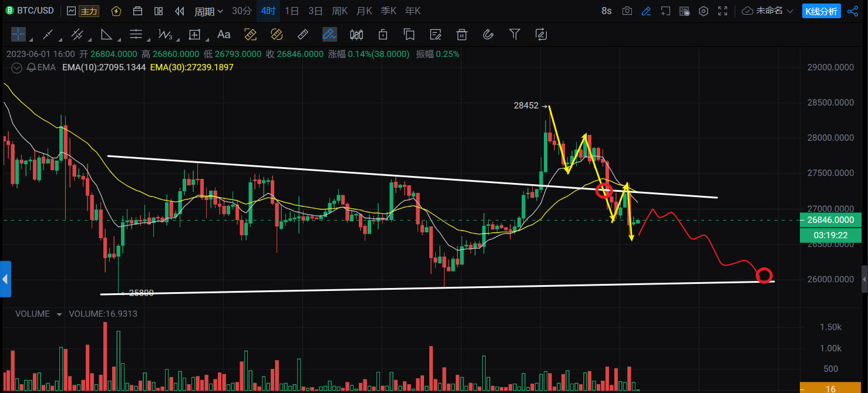Select the plain white ruler tool
Viewport: 868px width, 393px height.
pyautogui.click(x=303, y=35)
